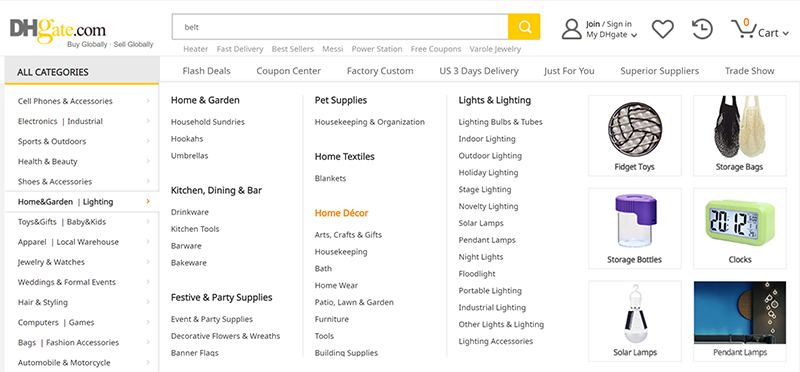800x372 pixels.
Task: Open browsing history clock icon
Action: tap(702, 29)
